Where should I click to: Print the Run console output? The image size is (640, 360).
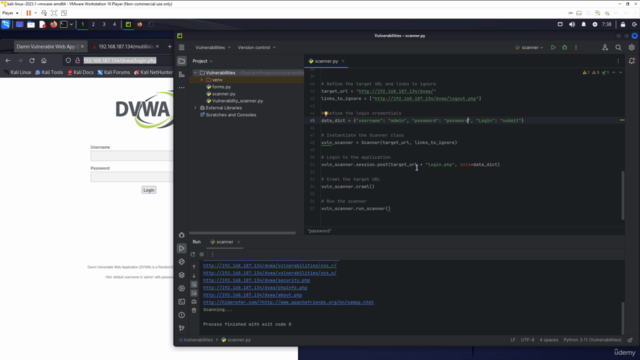[194, 302]
